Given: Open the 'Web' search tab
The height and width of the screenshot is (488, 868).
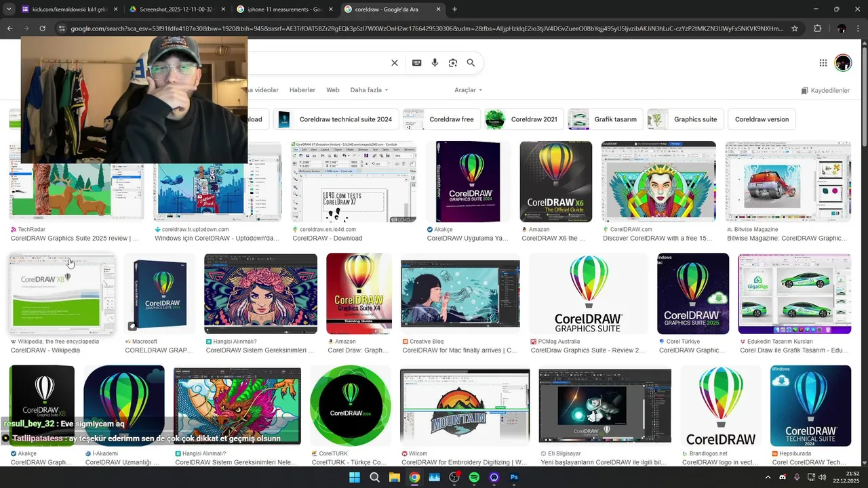Looking at the screenshot, I should point(332,90).
